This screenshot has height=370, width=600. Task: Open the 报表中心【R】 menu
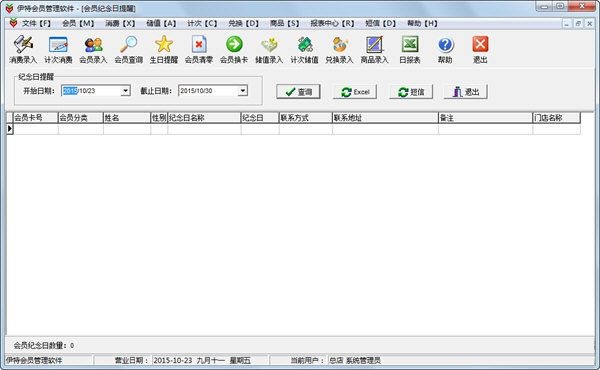(332, 23)
